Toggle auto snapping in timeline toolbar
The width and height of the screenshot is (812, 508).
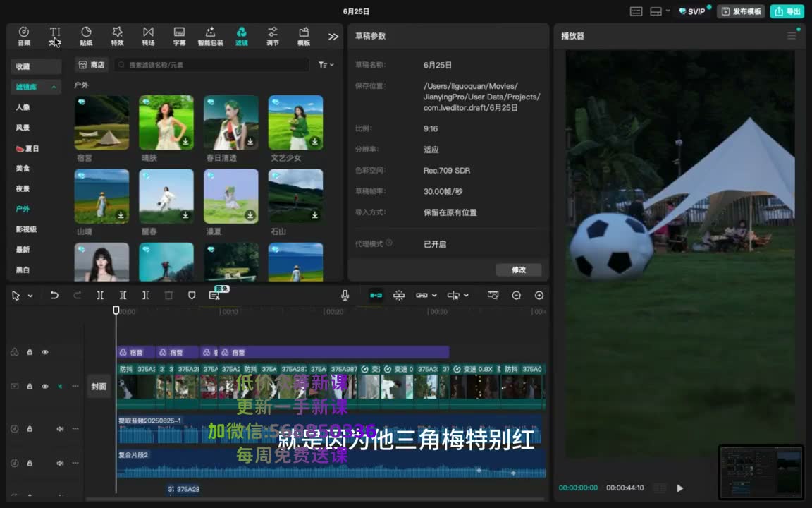click(399, 295)
